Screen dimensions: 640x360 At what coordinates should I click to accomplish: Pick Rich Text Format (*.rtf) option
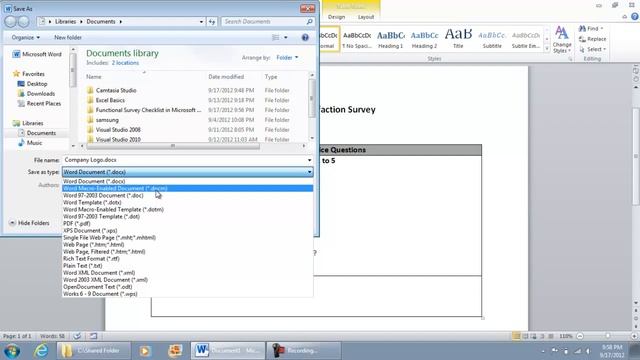(187, 258)
